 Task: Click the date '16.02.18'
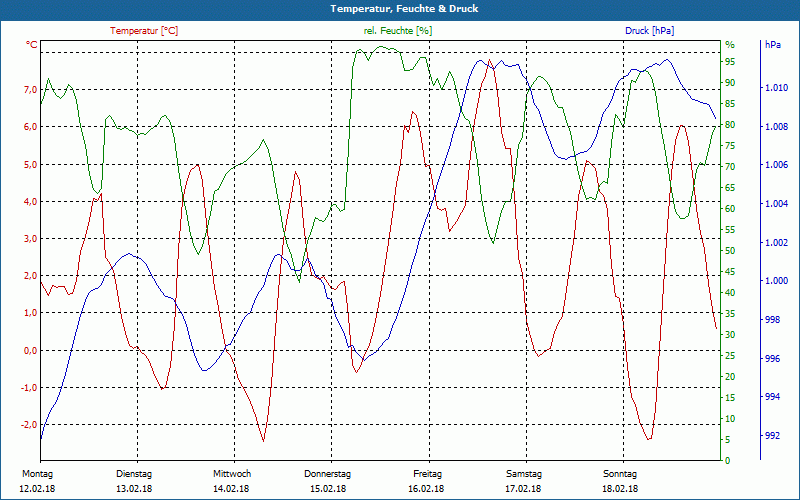point(426,488)
